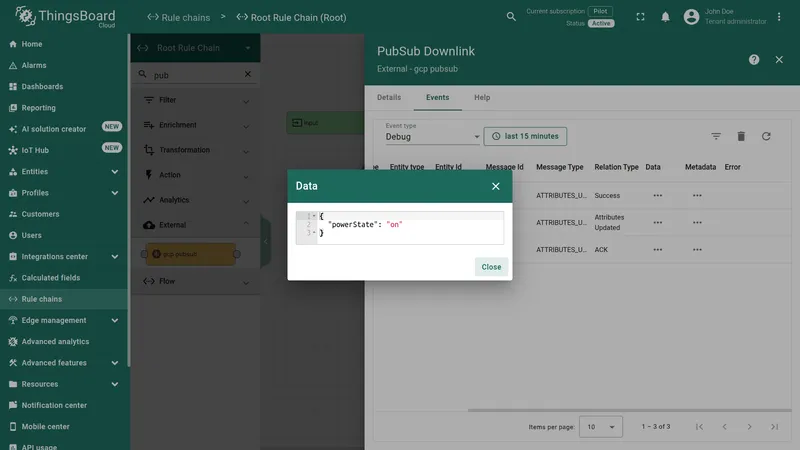800x450 pixels.
Task: Open Mobile center
Action: pyautogui.click(x=64, y=427)
